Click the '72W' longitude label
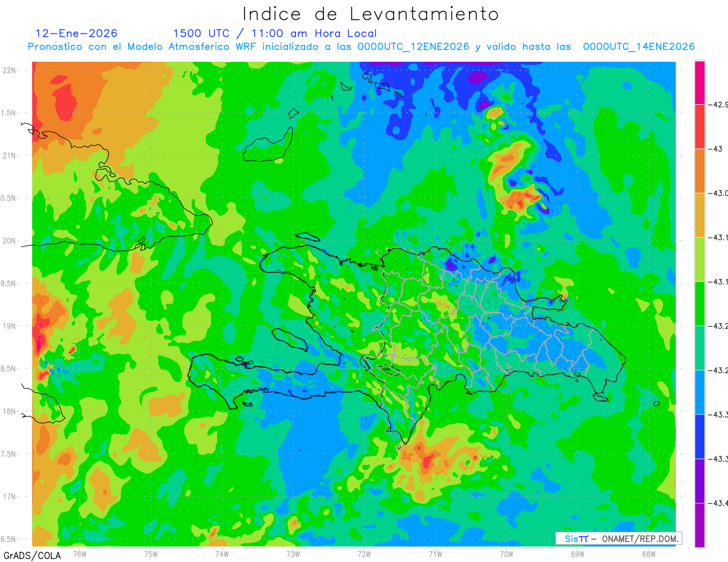 (x=364, y=554)
